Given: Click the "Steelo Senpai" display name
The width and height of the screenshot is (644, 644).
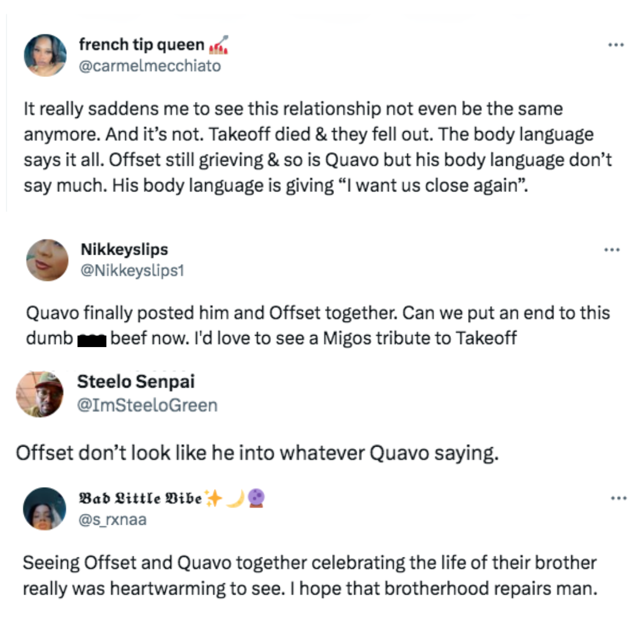Looking at the screenshot, I should coord(136,382).
